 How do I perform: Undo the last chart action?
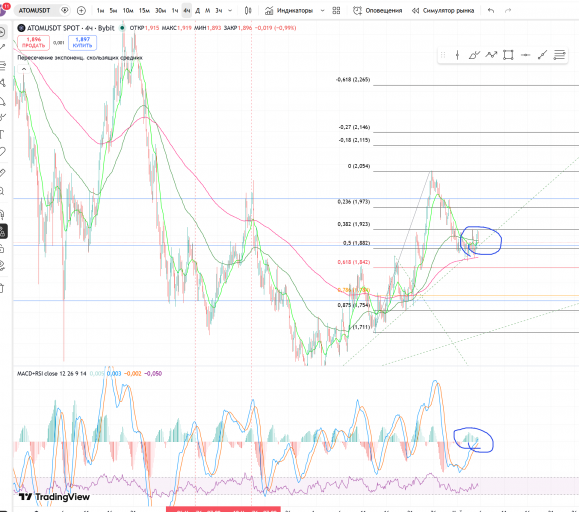click(491, 11)
